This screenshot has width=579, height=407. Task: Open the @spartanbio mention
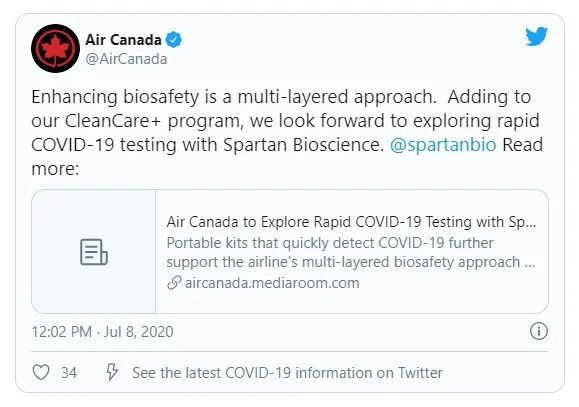(443, 144)
